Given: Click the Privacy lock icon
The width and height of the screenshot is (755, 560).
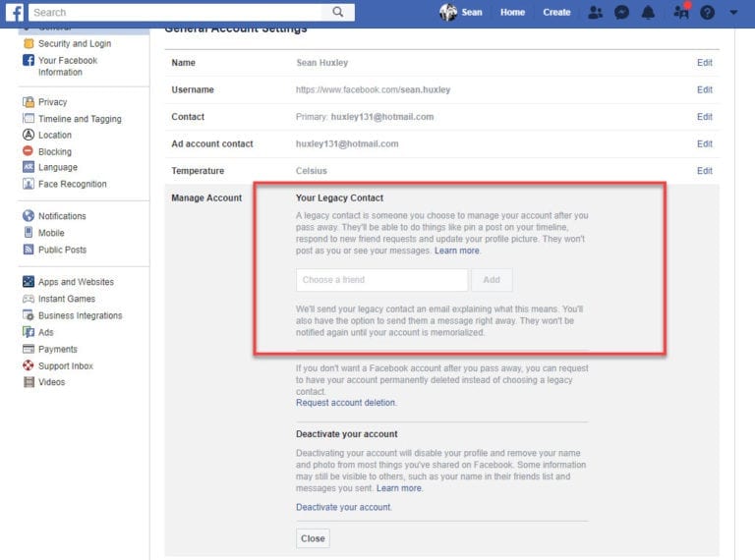Looking at the screenshot, I should click(x=29, y=102).
